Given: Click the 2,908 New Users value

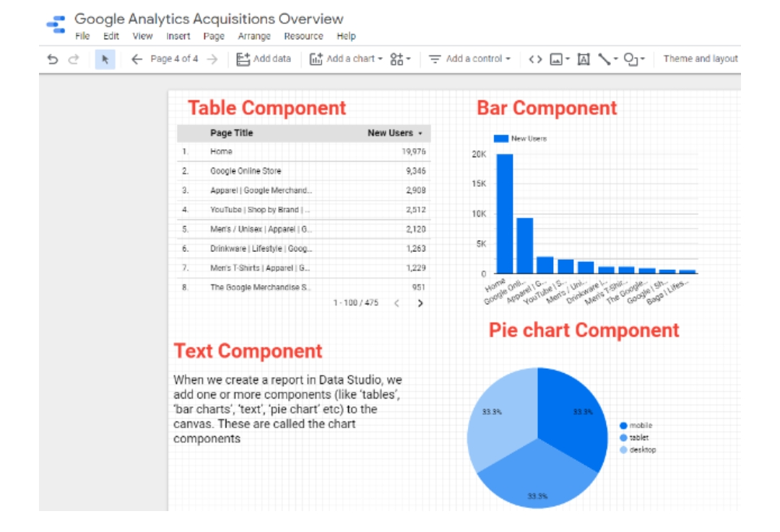Looking at the screenshot, I should [416, 191].
